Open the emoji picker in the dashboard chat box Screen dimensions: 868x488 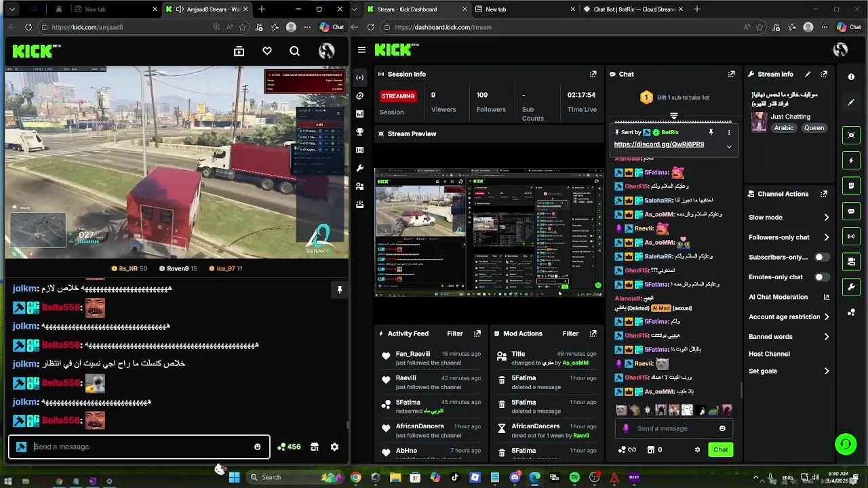[x=722, y=428]
